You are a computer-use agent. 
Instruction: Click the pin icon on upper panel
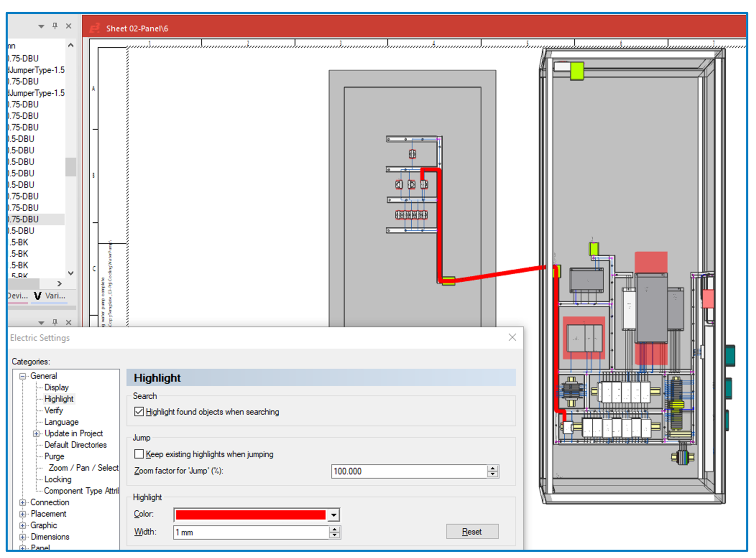55,26
